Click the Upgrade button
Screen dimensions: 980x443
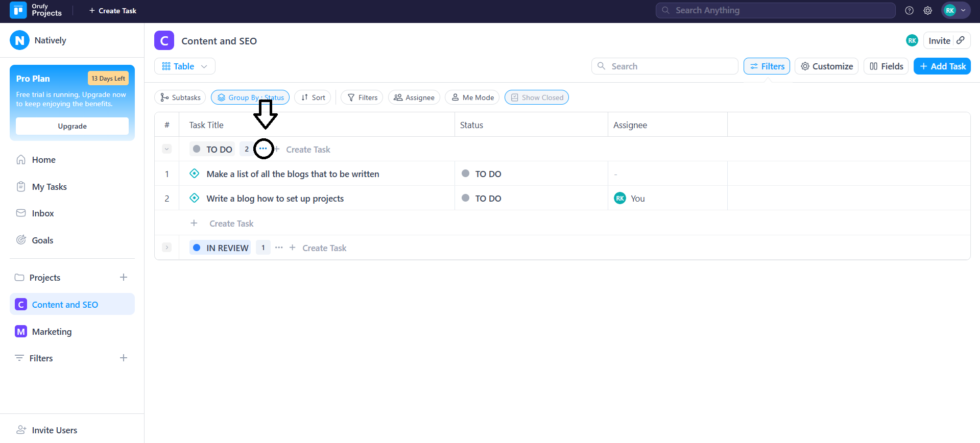pyautogui.click(x=72, y=126)
